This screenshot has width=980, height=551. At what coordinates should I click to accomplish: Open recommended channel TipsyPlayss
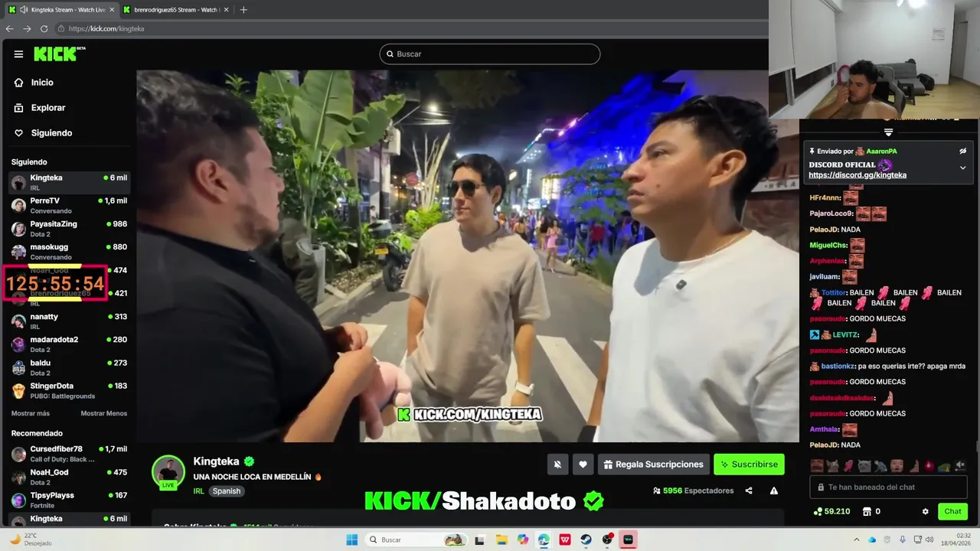click(x=69, y=500)
